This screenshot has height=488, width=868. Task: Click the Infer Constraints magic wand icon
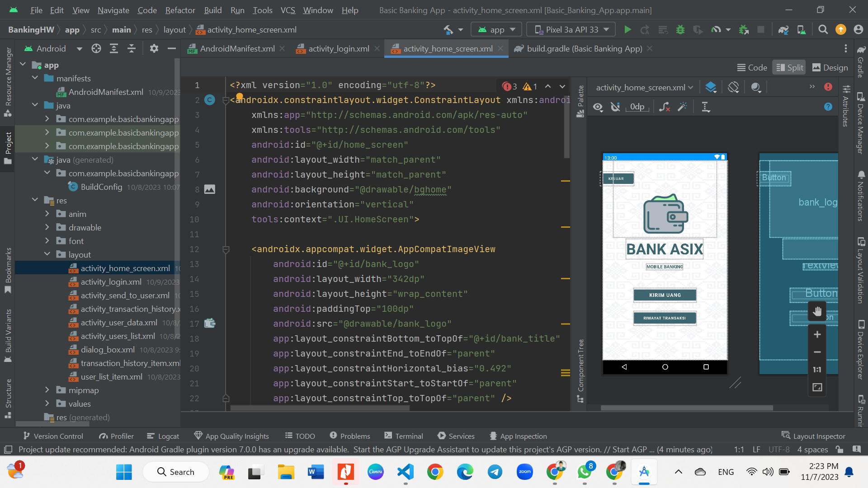click(x=682, y=107)
